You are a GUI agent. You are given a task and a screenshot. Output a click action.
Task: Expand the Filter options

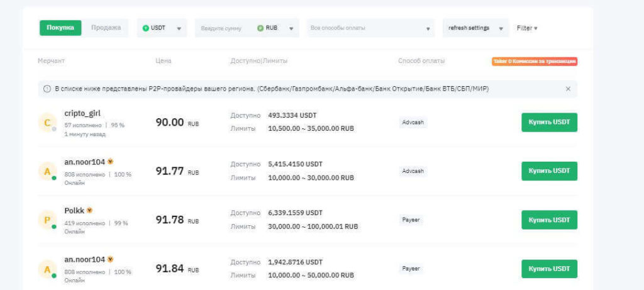(527, 28)
